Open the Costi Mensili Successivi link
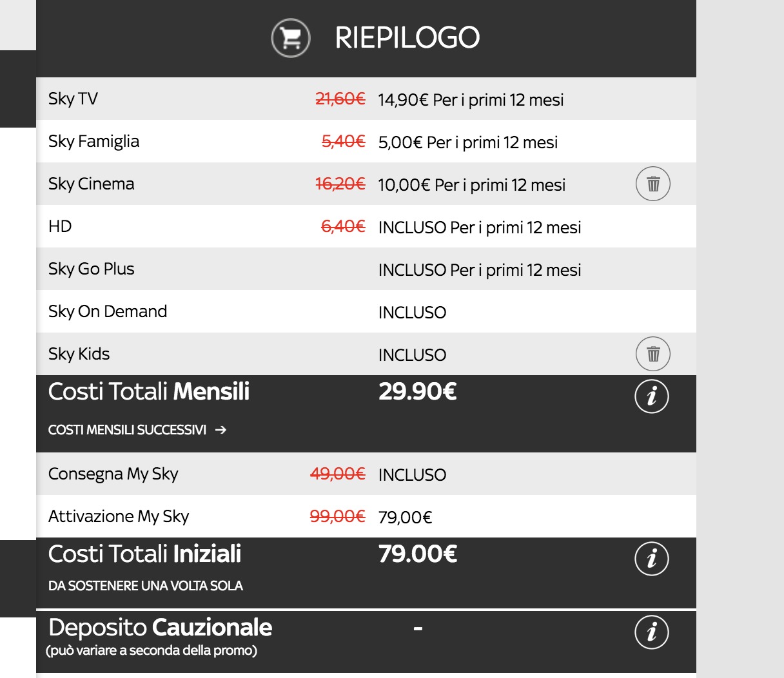Image resolution: width=784 pixels, height=678 pixels. pyautogui.click(x=128, y=430)
